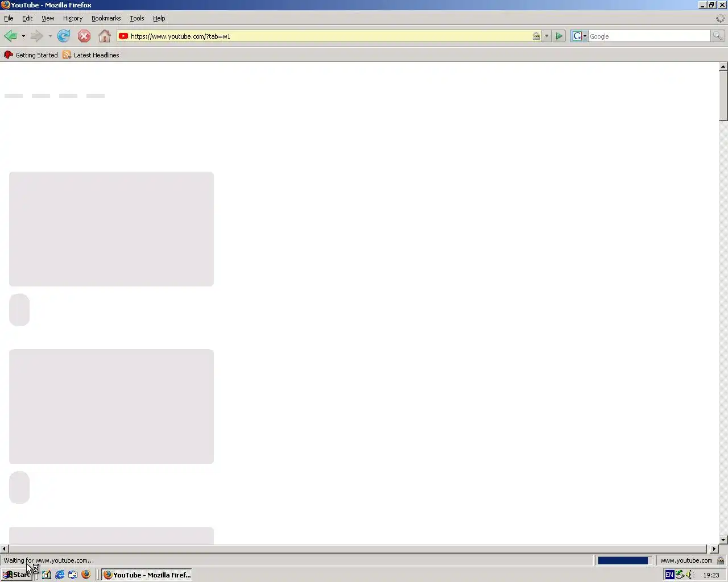The width and height of the screenshot is (728, 582).
Task: Click the address bar URL field
Action: click(x=330, y=36)
